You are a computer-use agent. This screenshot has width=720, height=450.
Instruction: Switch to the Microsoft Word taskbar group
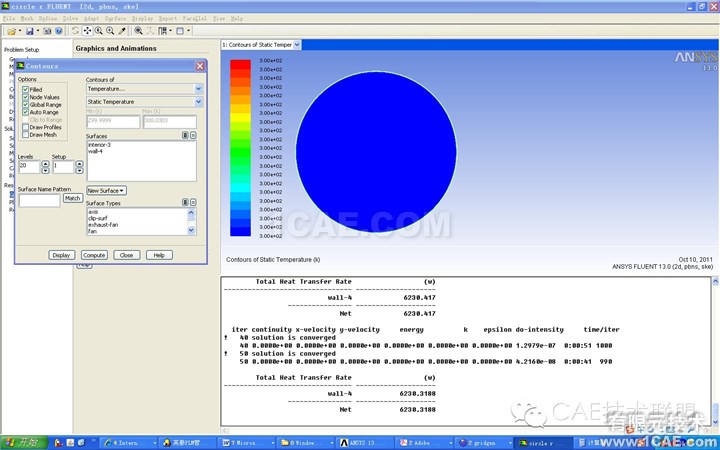(x=247, y=443)
